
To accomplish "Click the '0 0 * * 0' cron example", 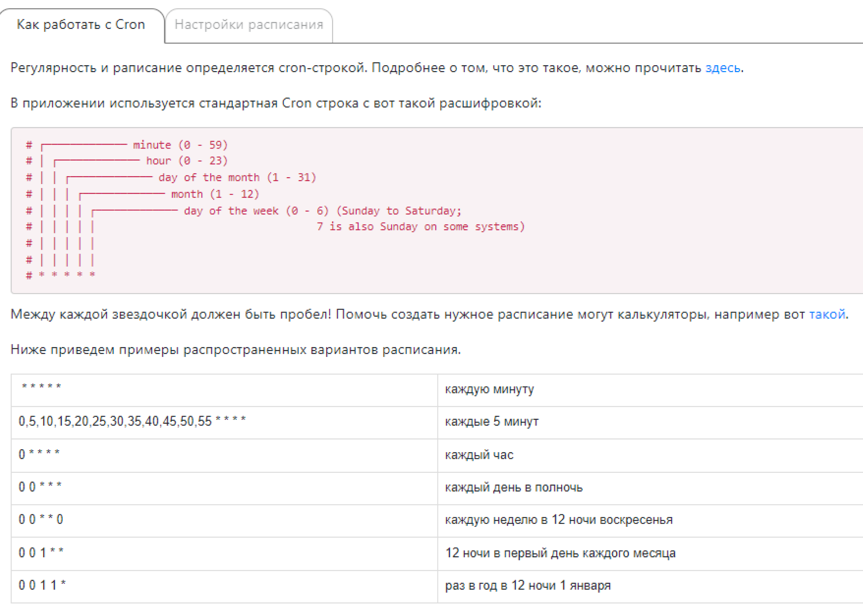I will pyautogui.click(x=41, y=519).
